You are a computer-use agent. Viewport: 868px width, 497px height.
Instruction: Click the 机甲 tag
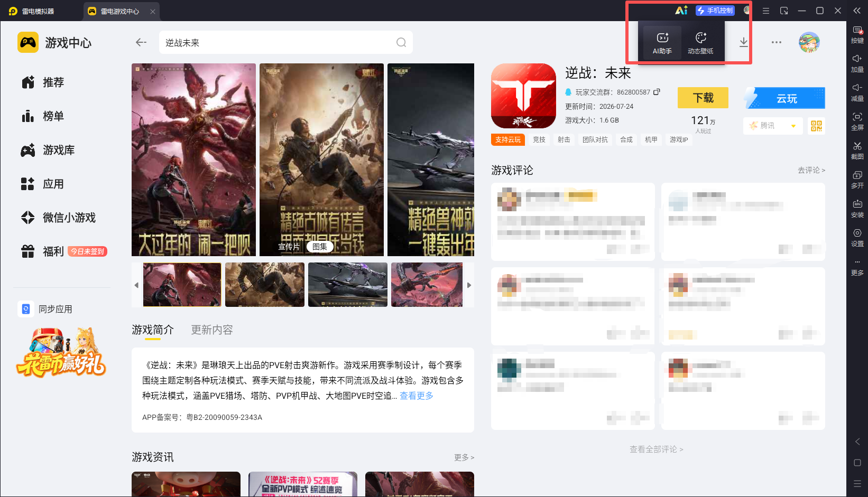tap(651, 139)
